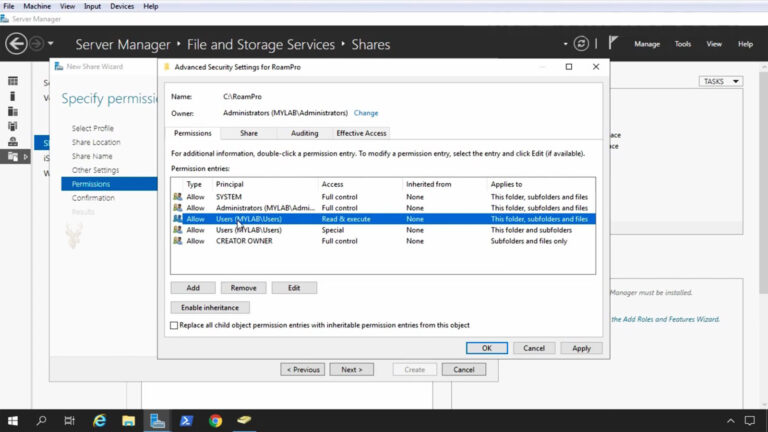Select the File and Storage Services sidebar icon
This screenshot has height=432, width=768.
pyautogui.click(x=13, y=157)
